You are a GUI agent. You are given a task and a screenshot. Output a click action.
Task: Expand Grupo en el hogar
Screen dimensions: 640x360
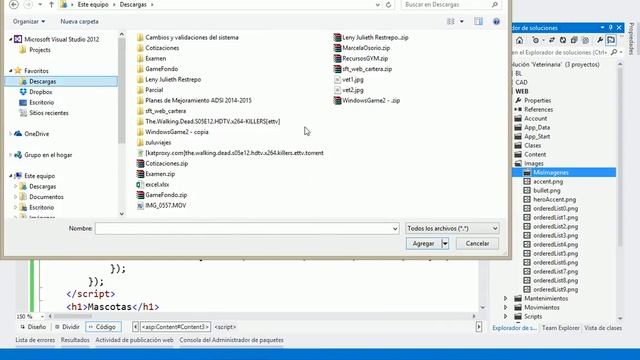10,155
